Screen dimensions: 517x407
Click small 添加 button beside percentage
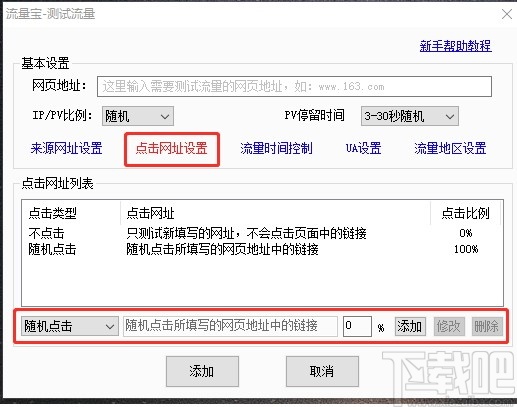(410, 326)
